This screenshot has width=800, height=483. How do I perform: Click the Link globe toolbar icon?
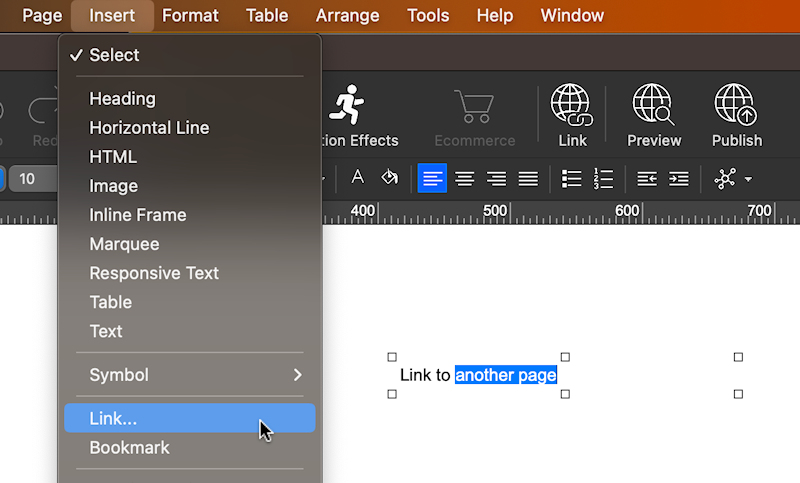click(572, 105)
